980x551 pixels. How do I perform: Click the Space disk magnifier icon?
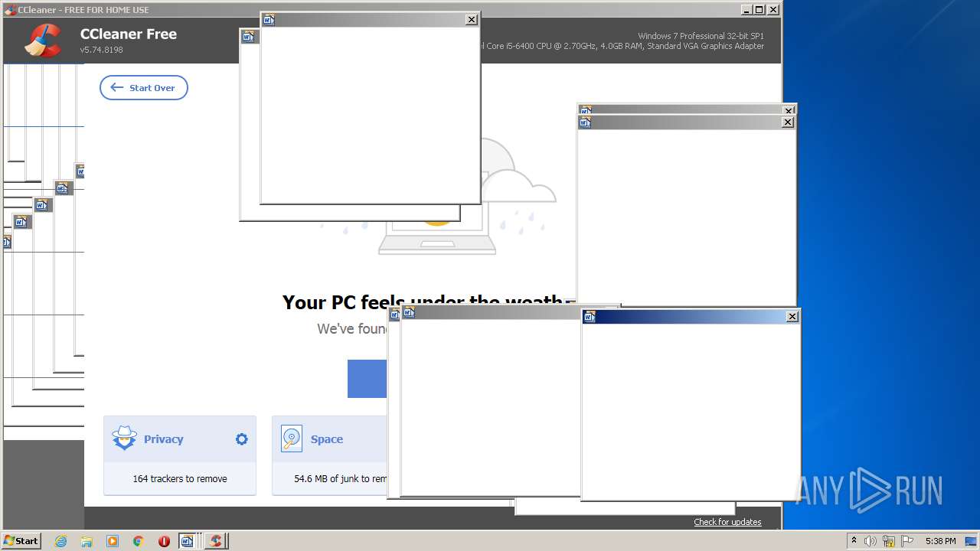pos(292,439)
